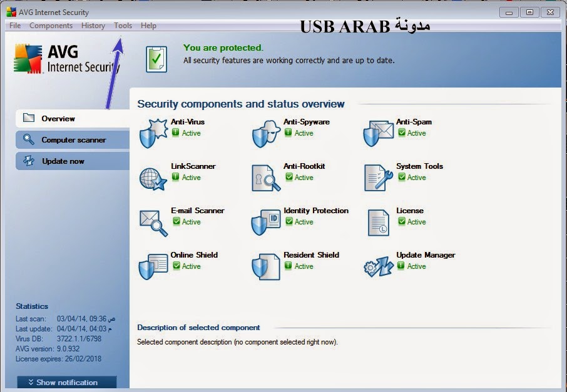Screen dimensions: 567x392
Task: Click the Update now button
Action: pos(73,161)
